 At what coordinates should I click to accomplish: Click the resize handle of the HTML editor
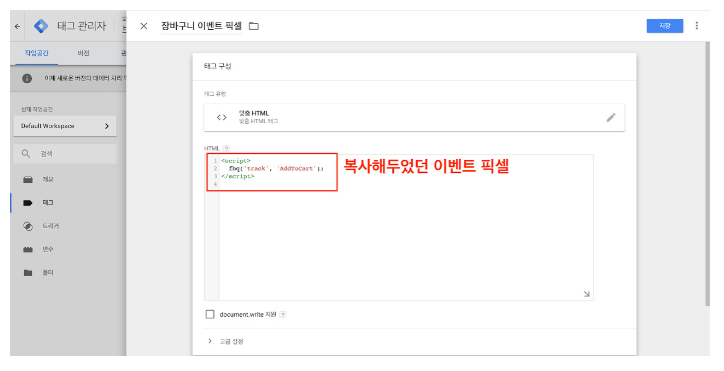586,294
